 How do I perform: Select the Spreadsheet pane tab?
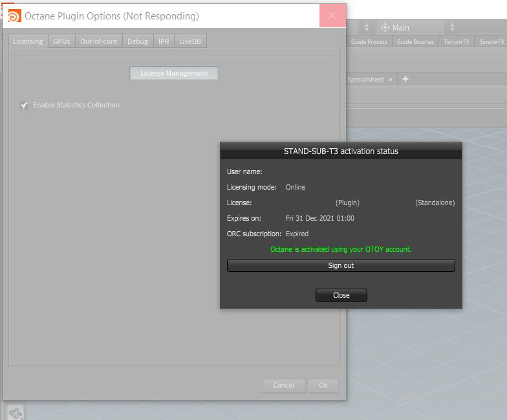click(x=365, y=79)
